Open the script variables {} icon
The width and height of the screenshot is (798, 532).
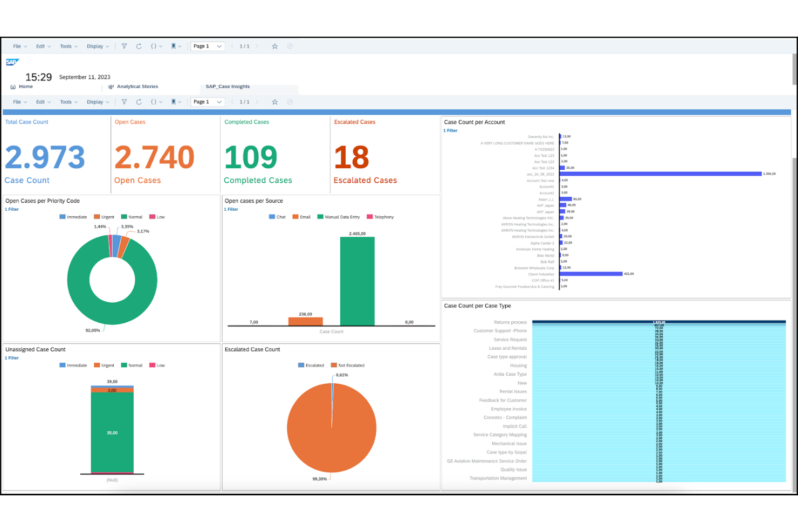154,46
